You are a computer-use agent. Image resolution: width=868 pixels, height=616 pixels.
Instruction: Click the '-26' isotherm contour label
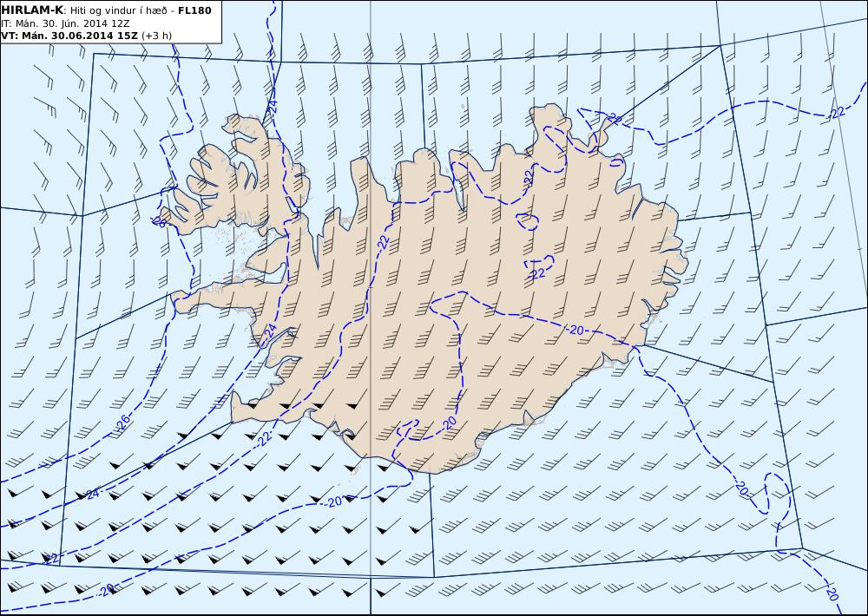pyautogui.click(x=123, y=422)
